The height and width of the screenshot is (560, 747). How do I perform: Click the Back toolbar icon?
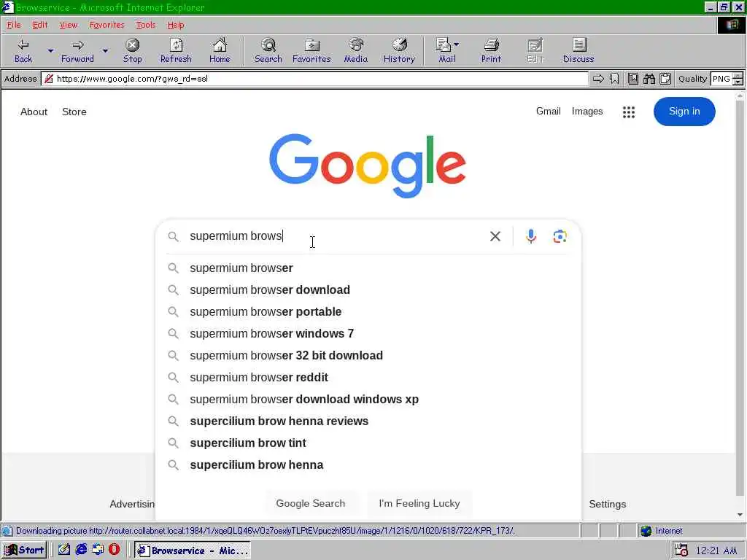coord(23,50)
